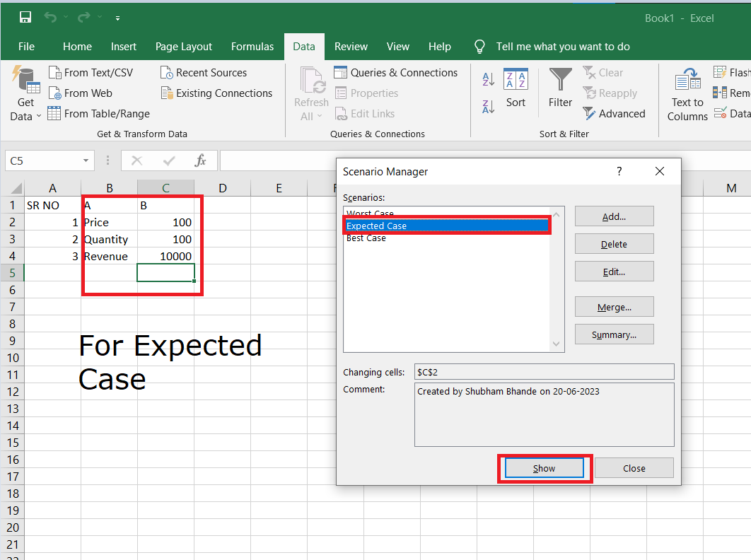The width and height of the screenshot is (751, 560).
Task: Import data using From Text/CSV
Action: (x=91, y=72)
